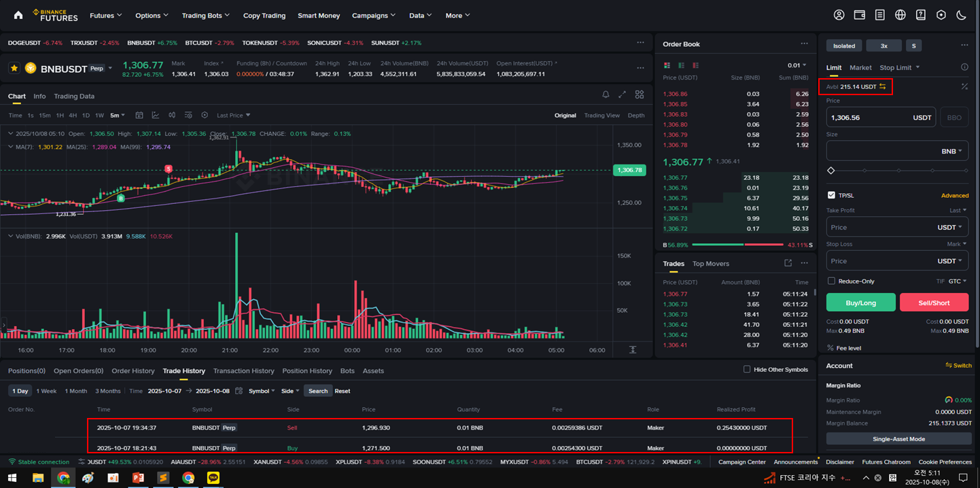Screen dimensions: 980x488
Task: Open the chart price alert bell icon
Action: pyautogui.click(x=606, y=94)
